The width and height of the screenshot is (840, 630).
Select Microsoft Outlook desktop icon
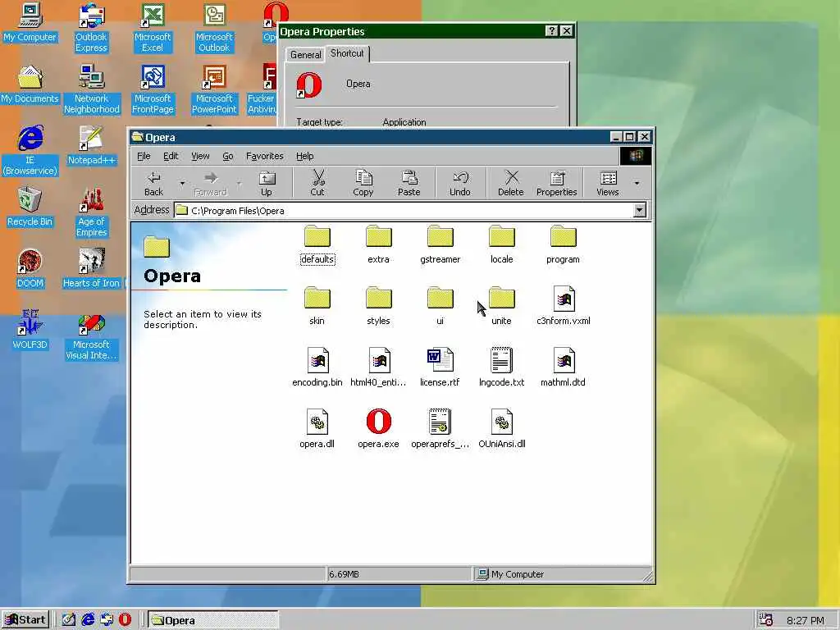tap(214, 28)
